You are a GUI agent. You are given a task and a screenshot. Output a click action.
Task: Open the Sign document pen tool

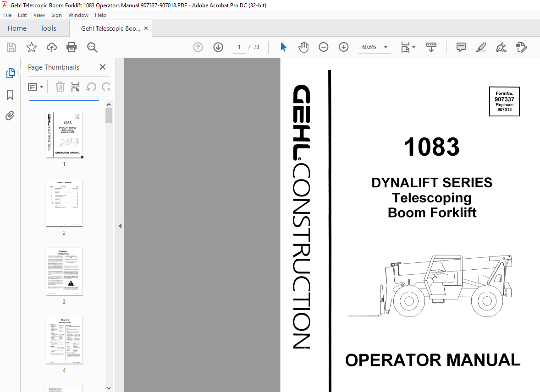501,47
